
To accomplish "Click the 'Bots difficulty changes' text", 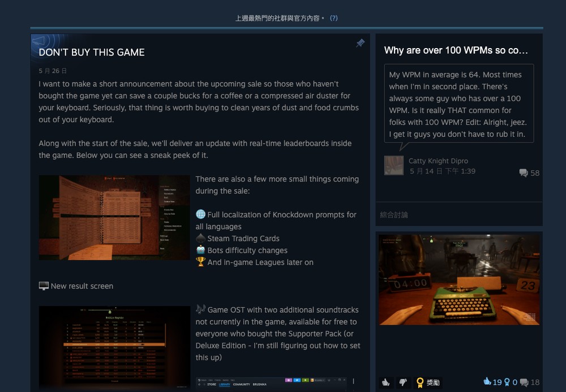I will [x=247, y=250].
